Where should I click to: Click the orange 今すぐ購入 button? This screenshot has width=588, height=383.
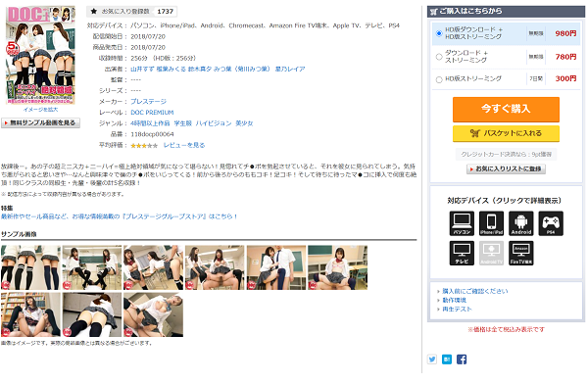tap(506, 109)
